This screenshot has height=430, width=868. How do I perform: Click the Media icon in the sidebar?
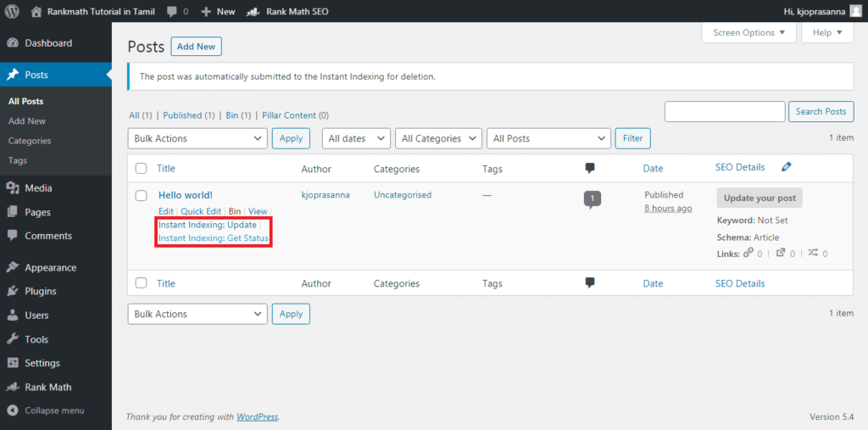pyautogui.click(x=13, y=188)
